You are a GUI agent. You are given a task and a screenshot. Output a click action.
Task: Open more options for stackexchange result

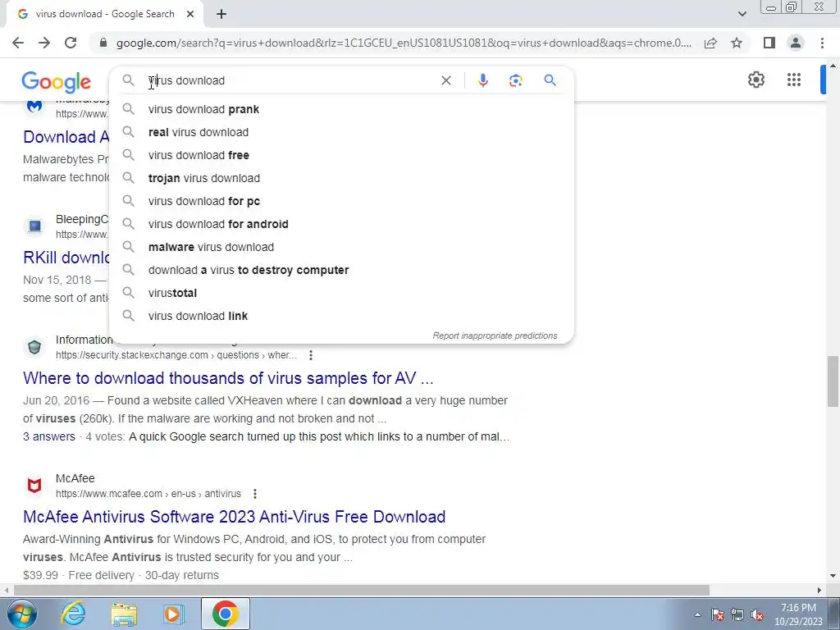[311, 355]
